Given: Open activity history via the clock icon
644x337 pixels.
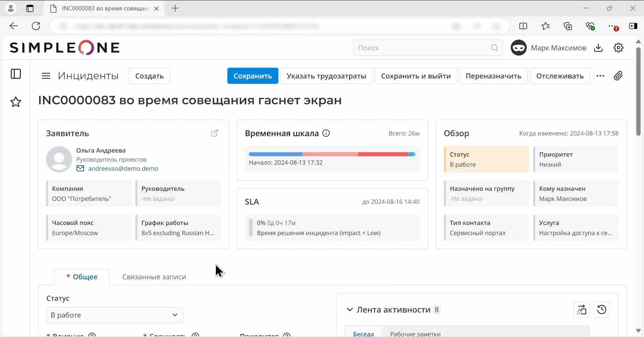Looking at the screenshot, I should point(602,309).
